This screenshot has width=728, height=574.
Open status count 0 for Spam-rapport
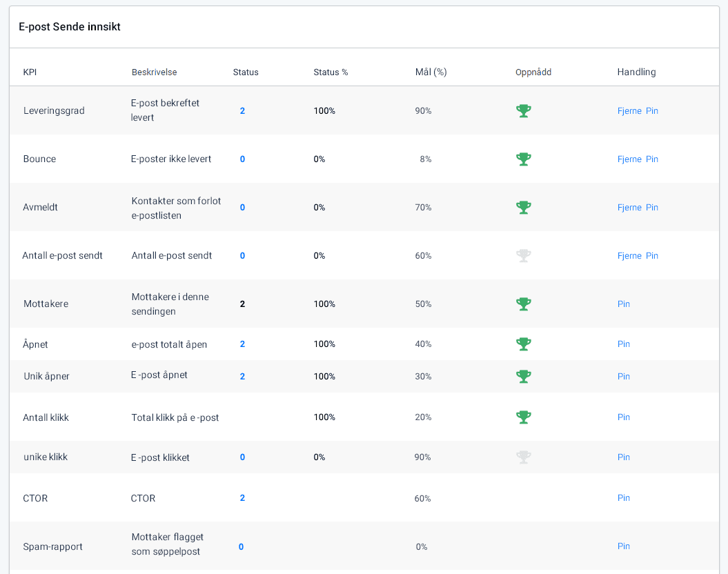242,547
